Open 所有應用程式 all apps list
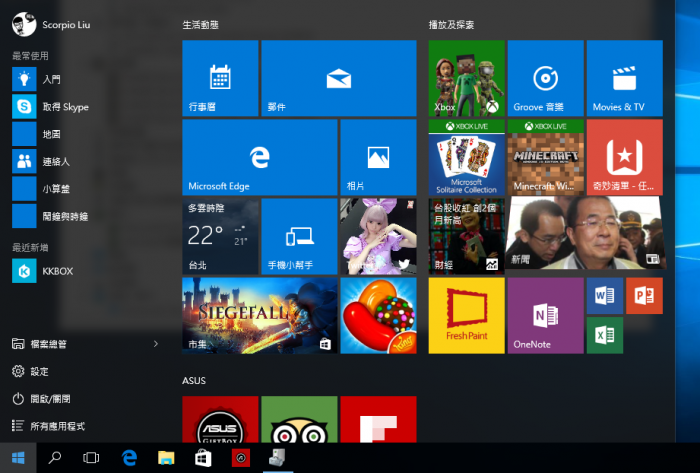The height and width of the screenshot is (473, 700). pos(58,426)
